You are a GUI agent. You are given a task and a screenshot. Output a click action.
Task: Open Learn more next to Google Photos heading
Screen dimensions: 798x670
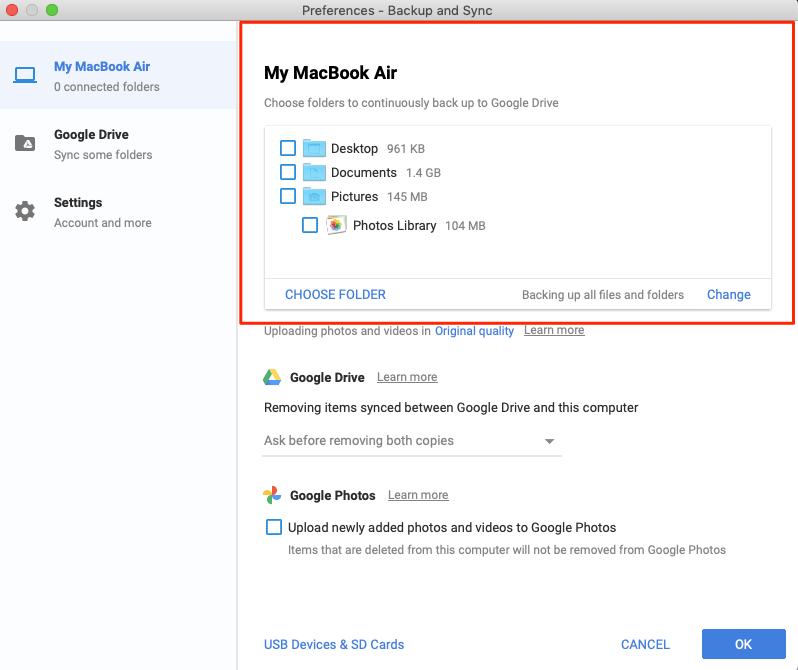tap(418, 495)
